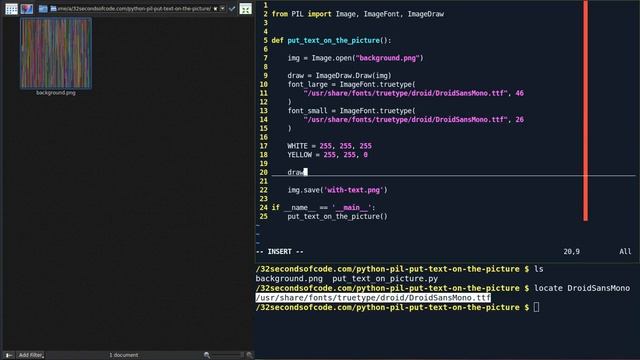Click the 20,9 cursor position indicator

pyautogui.click(x=571, y=251)
